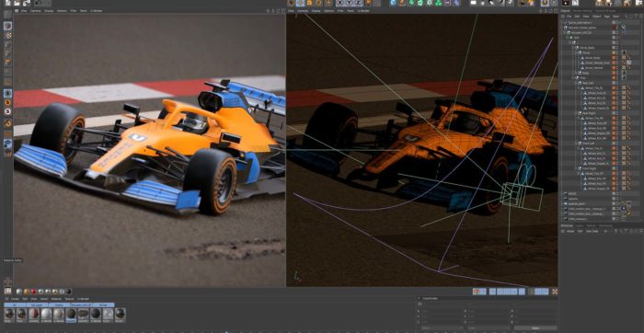Screen dimensions: 644x333
Task: Switch to Model mode in the left palette
Action: point(7,26)
